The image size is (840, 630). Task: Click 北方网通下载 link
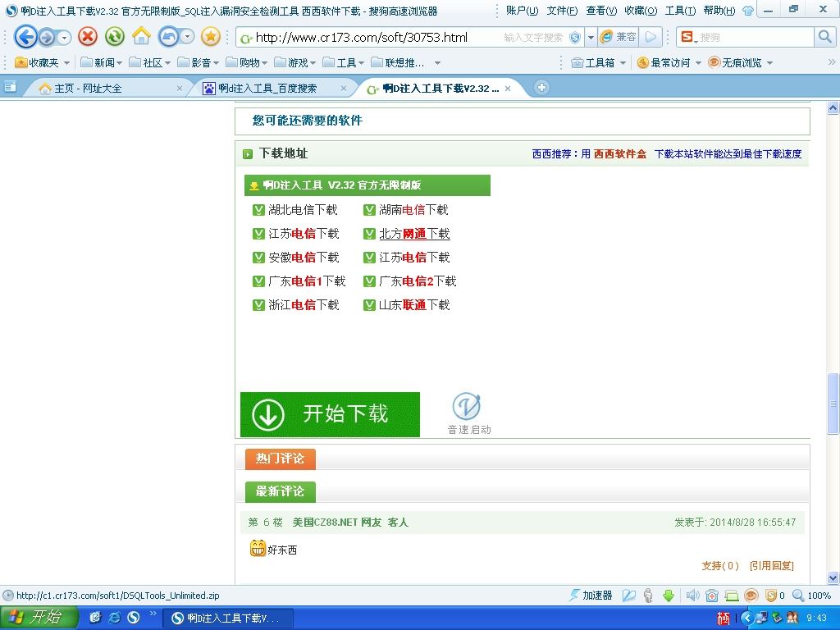[414, 234]
